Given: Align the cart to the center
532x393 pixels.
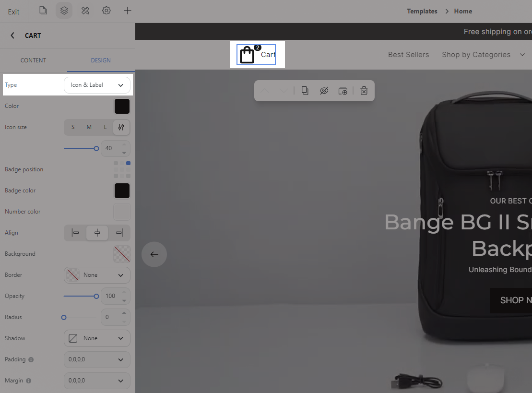Looking at the screenshot, I should [97, 233].
